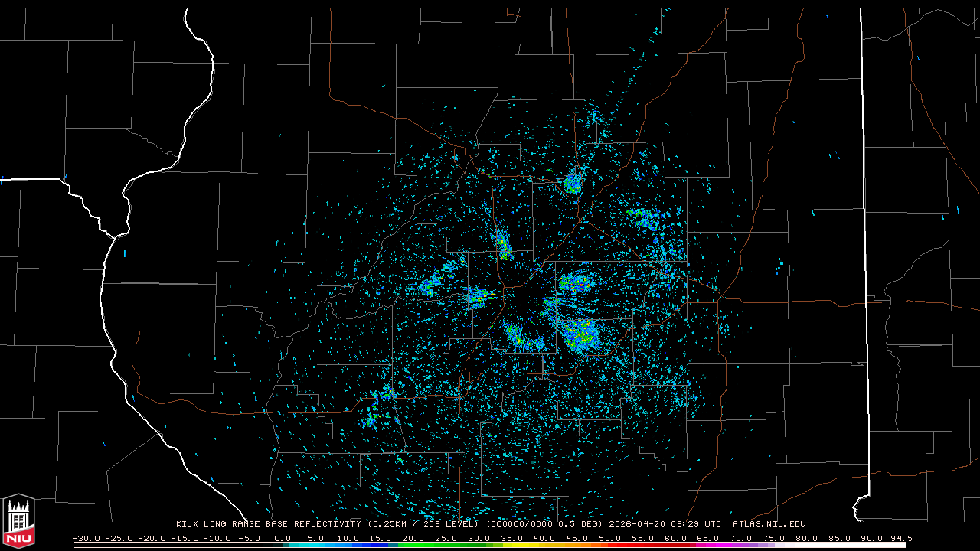Open the ATLAS.NIU.EDU link text
980x551 pixels.
tap(769, 524)
